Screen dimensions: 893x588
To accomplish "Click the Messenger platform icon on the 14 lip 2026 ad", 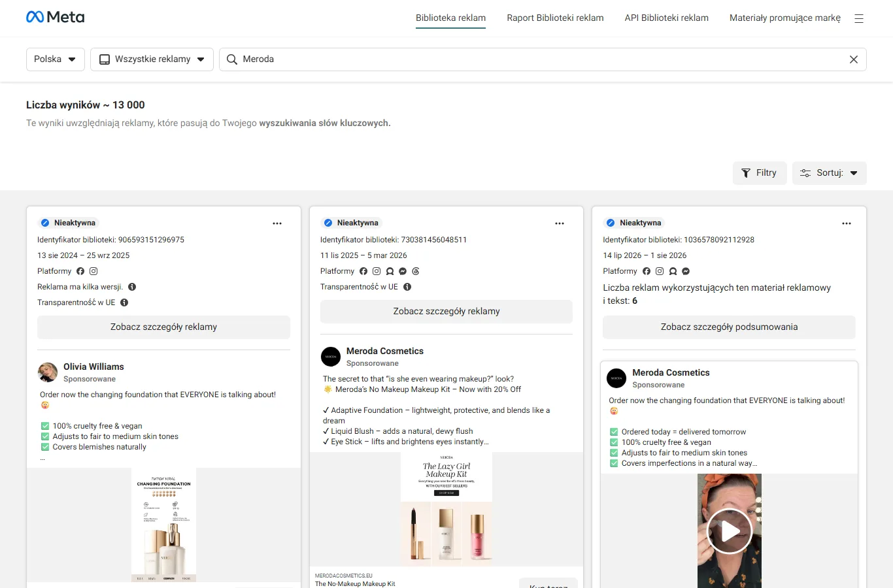I will 686,271.
